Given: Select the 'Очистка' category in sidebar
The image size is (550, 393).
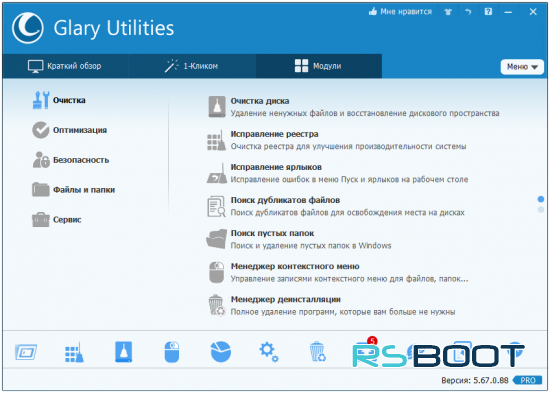Looking at the screenshot, I should point(59,100).
